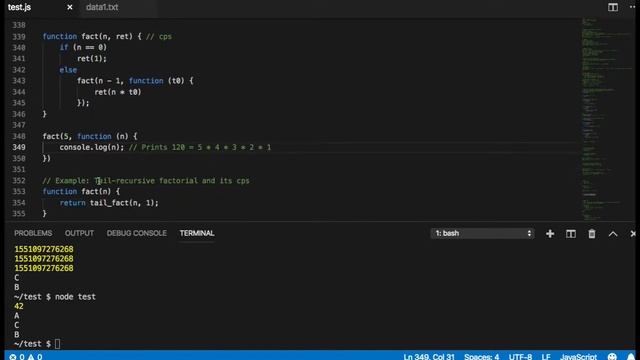This screenshot has height=360, width=640.
Task: Select the TERMINAL panel tab
Action: point(197,233)
